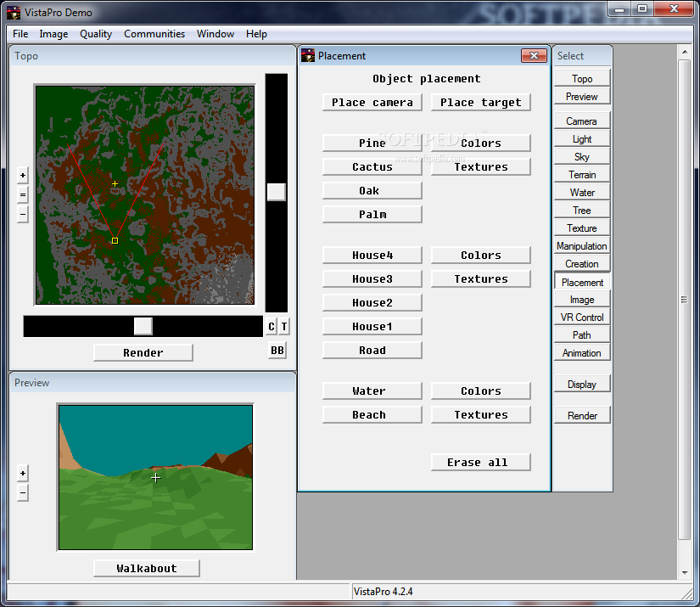Image resolution: width=700 pixels, height=607 pixels.
Task: Select Oak tree placement
Action: pos(372,191)
